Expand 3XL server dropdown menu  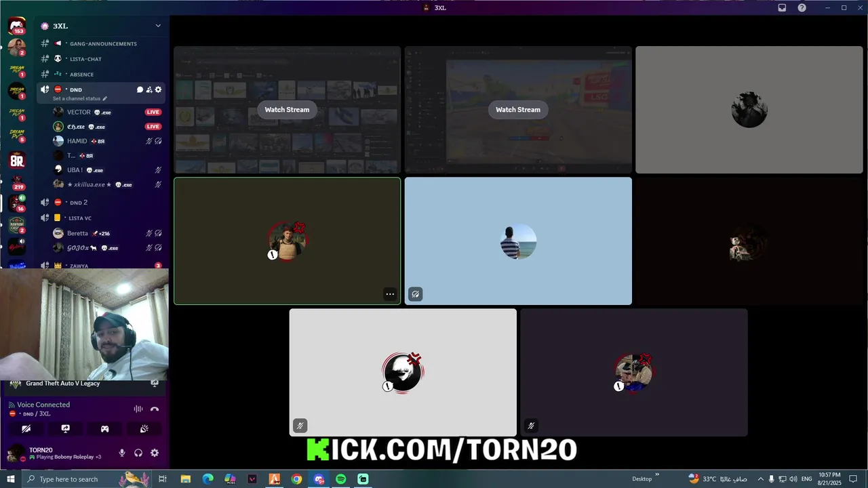[x=158, y=26]
